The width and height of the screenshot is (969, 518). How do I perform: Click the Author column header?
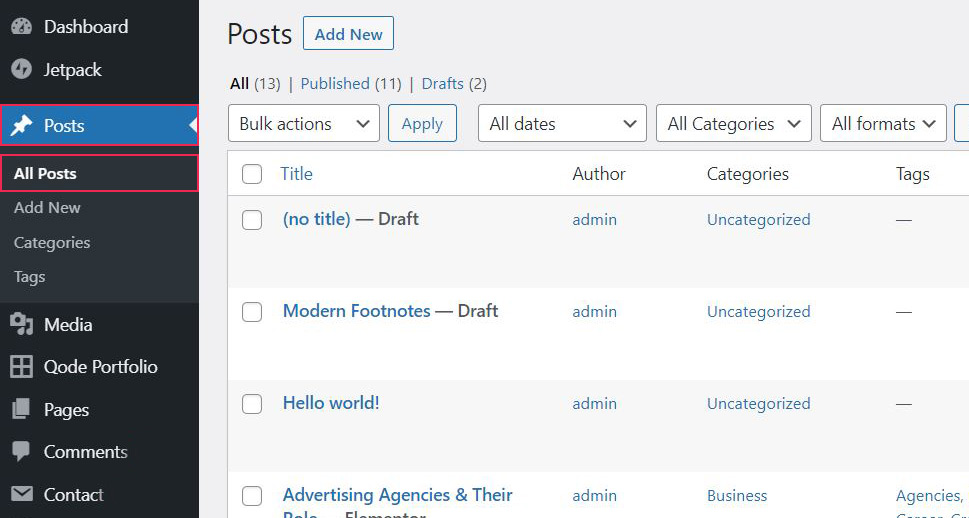coord(599,174)
